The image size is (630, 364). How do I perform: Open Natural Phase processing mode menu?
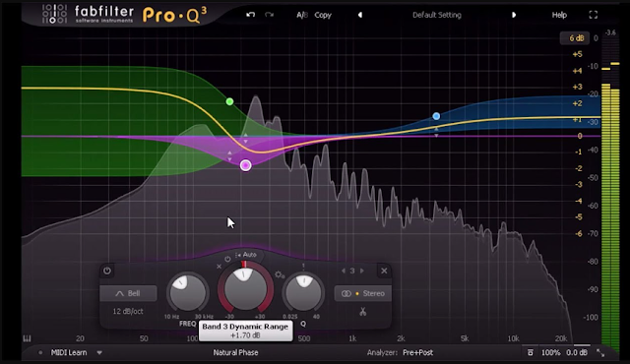[235, 352]
